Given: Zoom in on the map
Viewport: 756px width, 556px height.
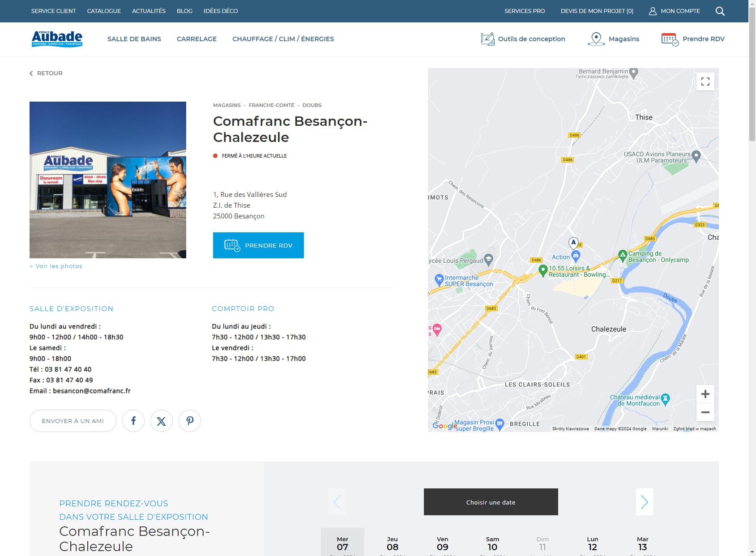Looking at the screenshot, I should point(705,394).
